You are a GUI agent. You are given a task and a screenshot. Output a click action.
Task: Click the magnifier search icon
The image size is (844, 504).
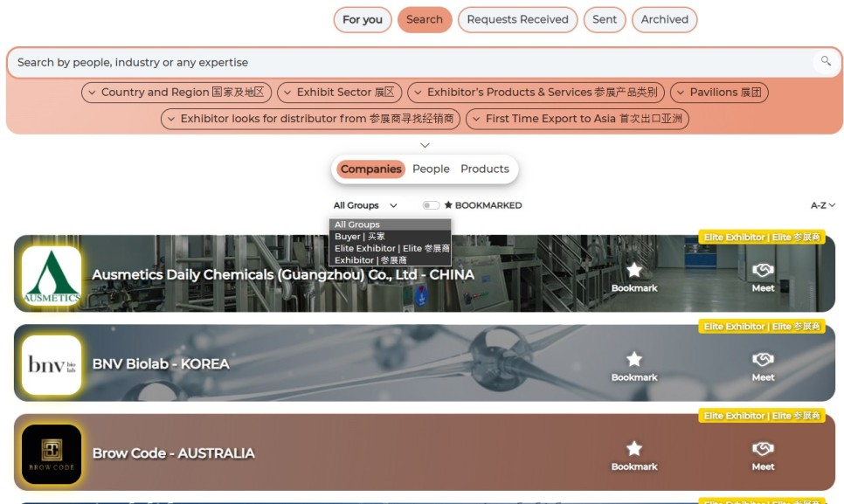[825, 61]
